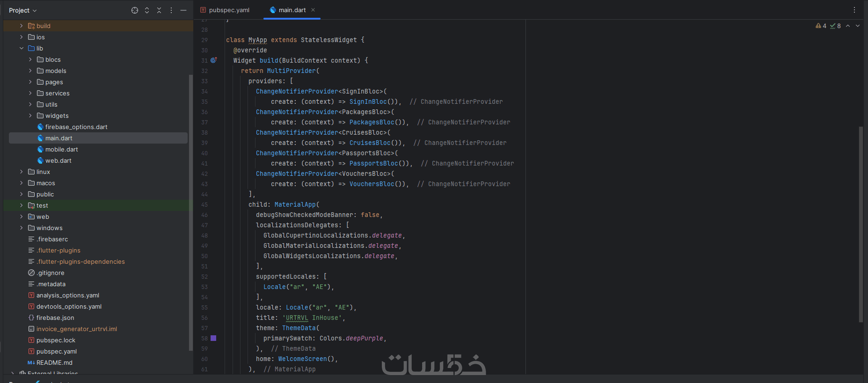The height and width of the screenshot is (383, 868).
Task: Select main.dart in project tree
Action: coord(59,138)
